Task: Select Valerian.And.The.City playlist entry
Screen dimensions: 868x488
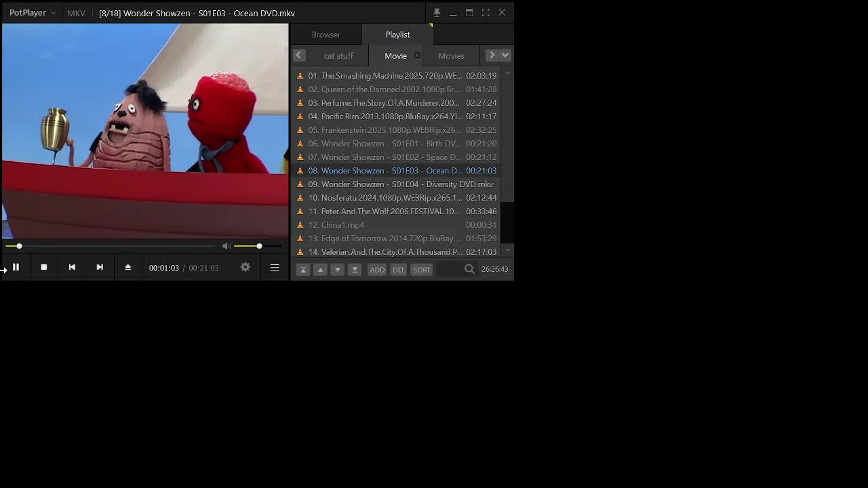Action: point(396,252)
